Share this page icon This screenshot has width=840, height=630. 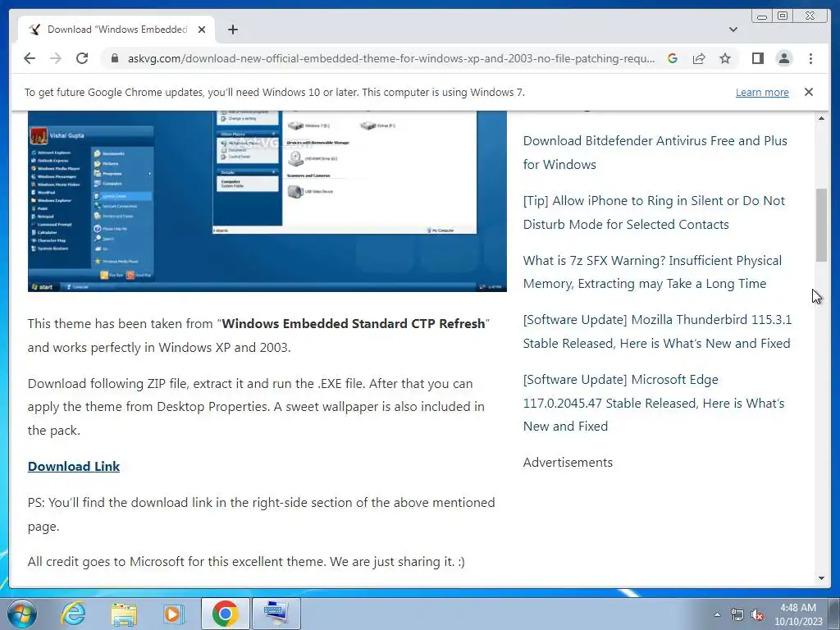(x=699, y=58)
